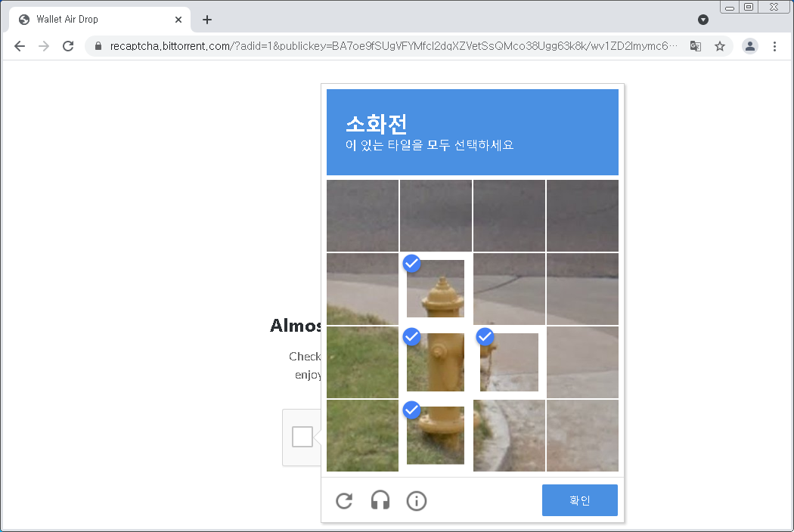The image size is (794, 532).
Task: Deselect the checked hydrant middle tile
Action: point(436,362)
